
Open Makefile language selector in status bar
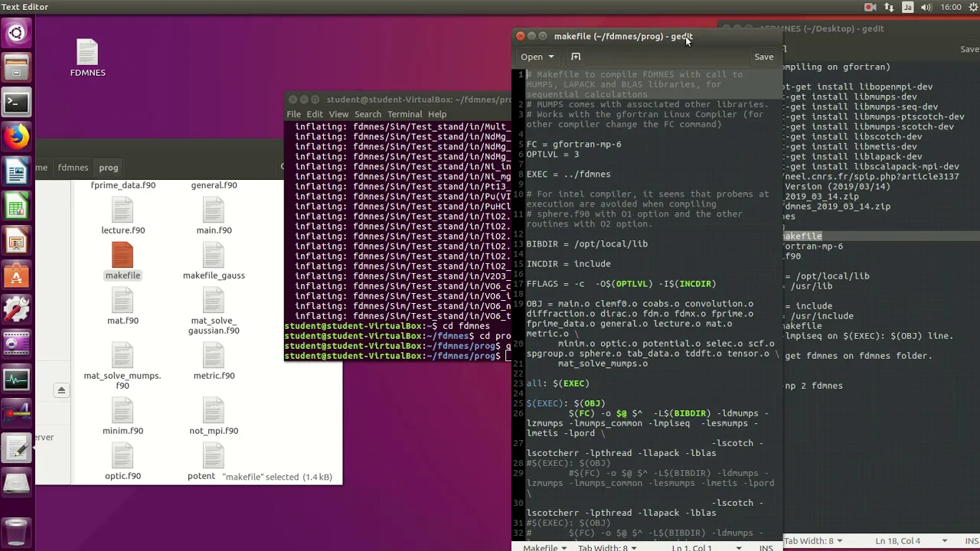544,547
